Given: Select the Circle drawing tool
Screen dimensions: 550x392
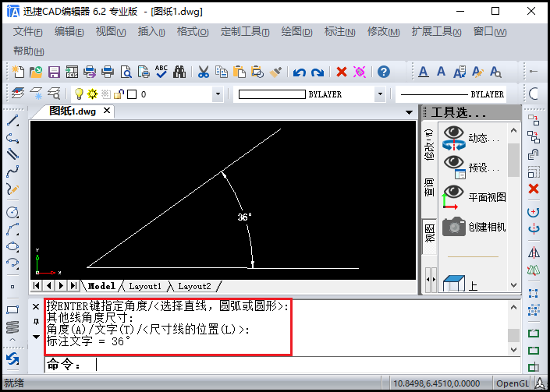Looking at the screenshot, I should click(13, 212).
